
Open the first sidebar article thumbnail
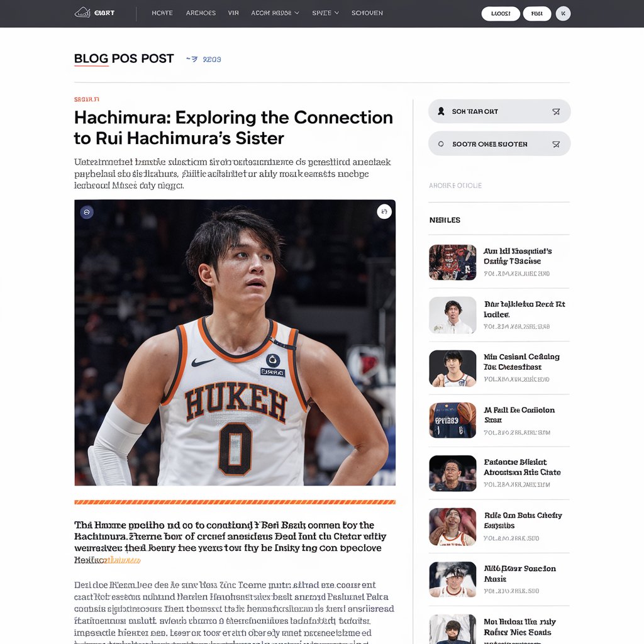pos(453,262)
